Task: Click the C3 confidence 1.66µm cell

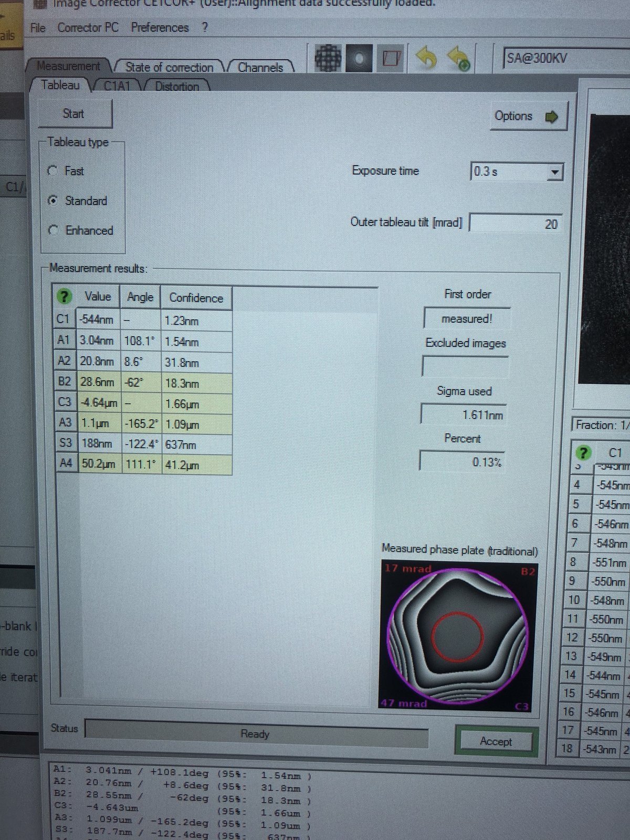Action: (x=196, y=404)
